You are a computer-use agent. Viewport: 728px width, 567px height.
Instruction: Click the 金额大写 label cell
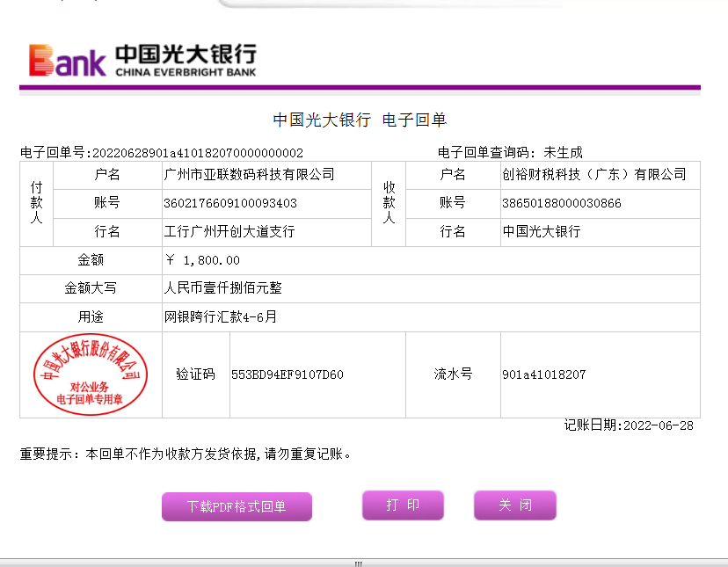click(x=91, y=288)
